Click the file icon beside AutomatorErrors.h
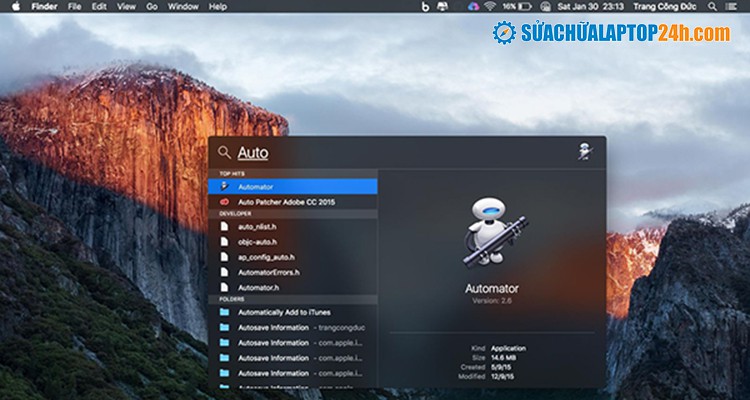Image resolution: width=750 pixels, height=400 pixels. click(224, 272)
